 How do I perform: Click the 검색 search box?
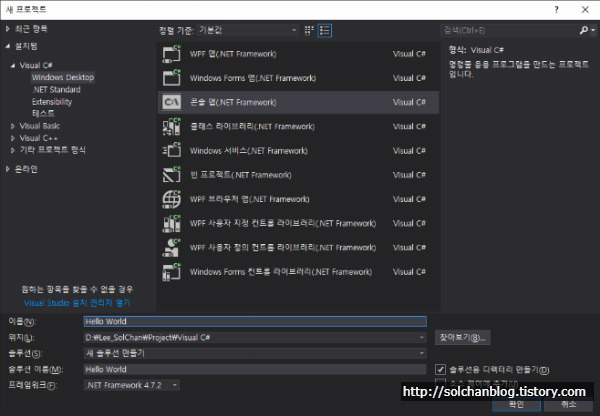510,30
